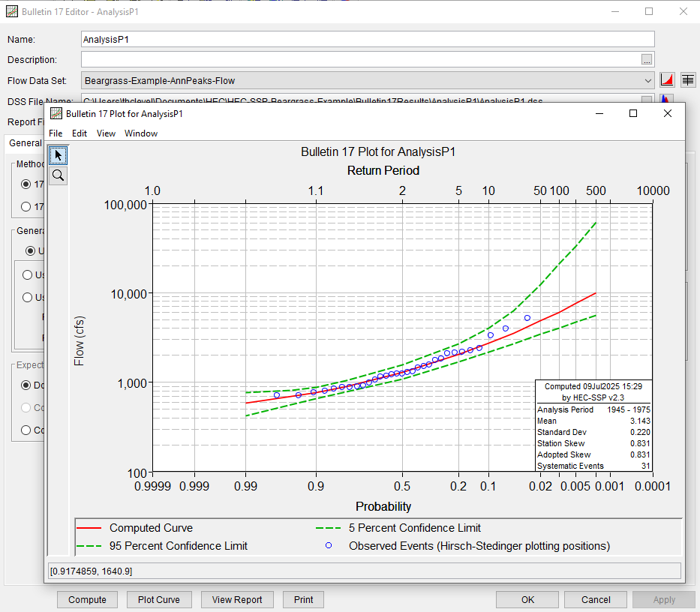The image size is (700, 612).
Task: Click the Name input field
Action: click(368, 39)
